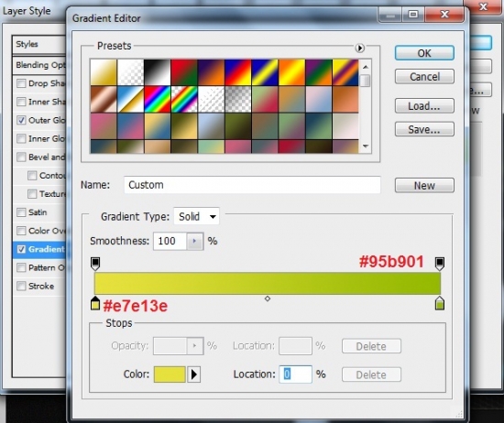This screenshot has height=423, width=504.
Task: Click the Load... button
Action: click(x=424, y=106)
